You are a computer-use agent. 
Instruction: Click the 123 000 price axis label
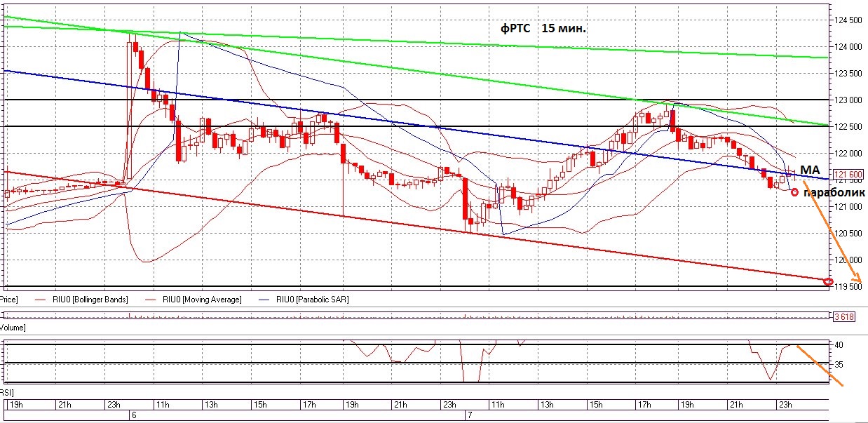tap(848, 100)
